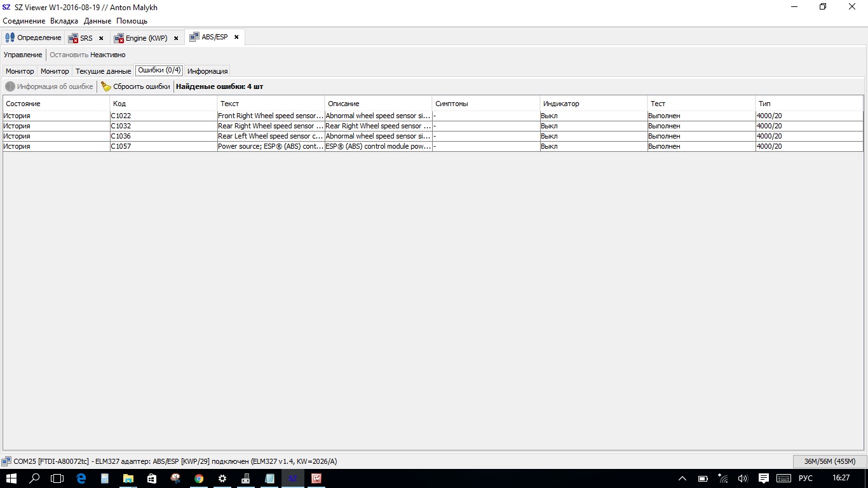Click the SRS tab disconnected-module icon
This screenshot has width=868, height=488.
pyautogui.click(x=73, y=38)
